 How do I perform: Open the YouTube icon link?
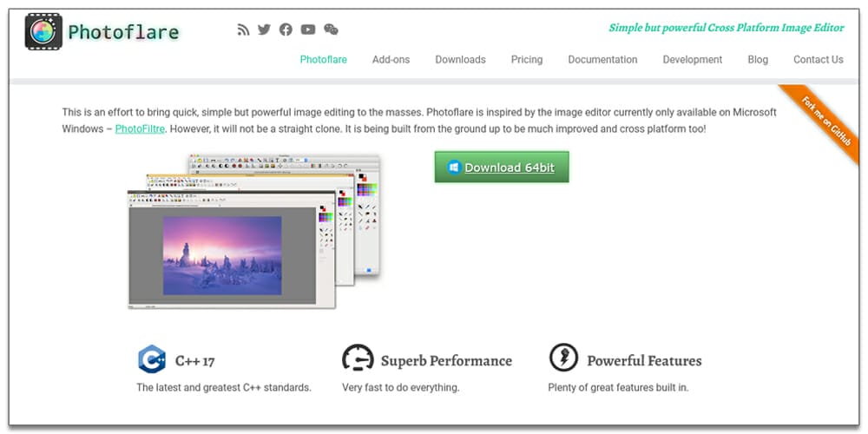coord(308,30)
